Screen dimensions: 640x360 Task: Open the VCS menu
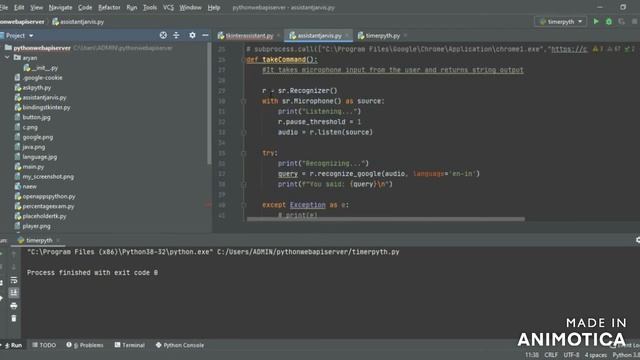pyautogui.click(x=168, y=7)
